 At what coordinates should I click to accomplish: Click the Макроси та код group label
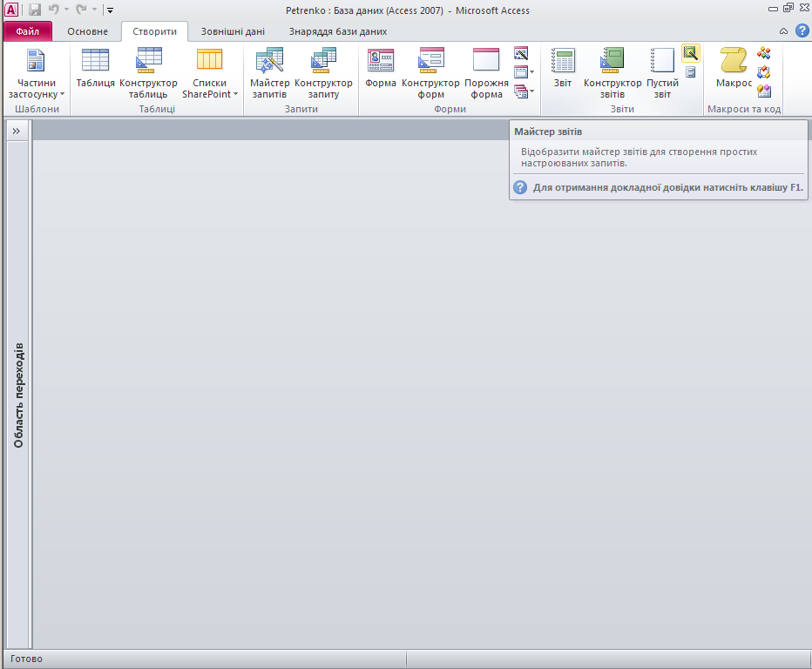tap(744, 109)
